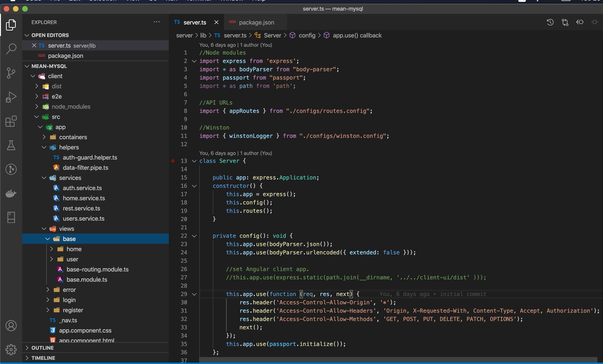Expand the OUTLINE section
The height and width of the screenshot is (364, 603).
pos(43,348)
